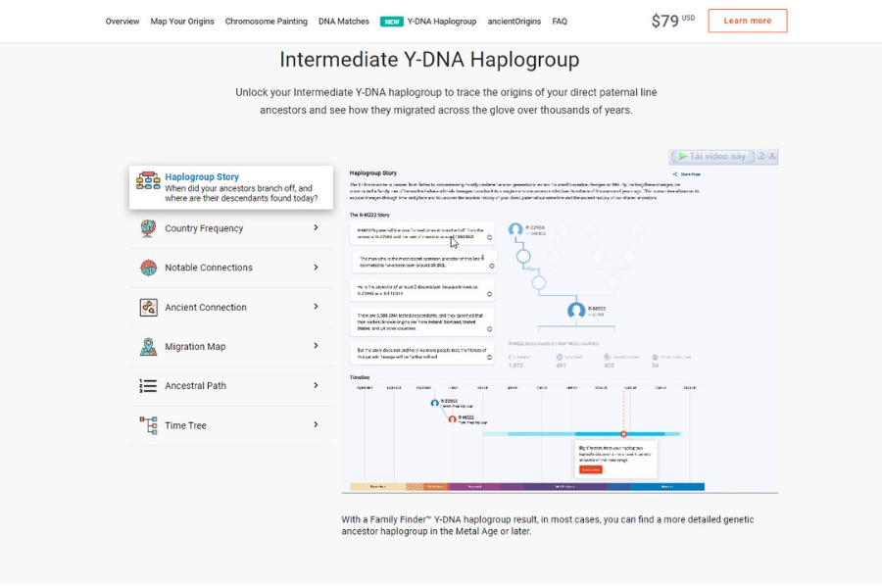Click the Time Tree icon
This screenshot has height=588, width=882.
(x=148, y=425)
